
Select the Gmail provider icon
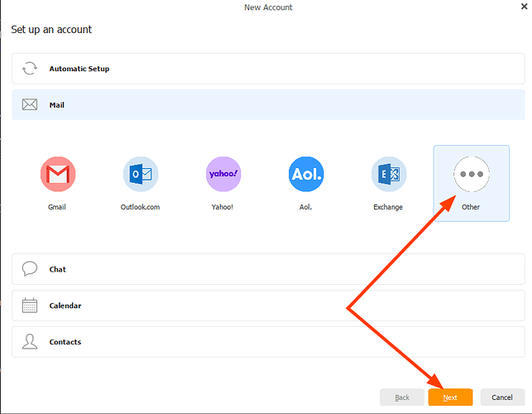pos(58,174)
